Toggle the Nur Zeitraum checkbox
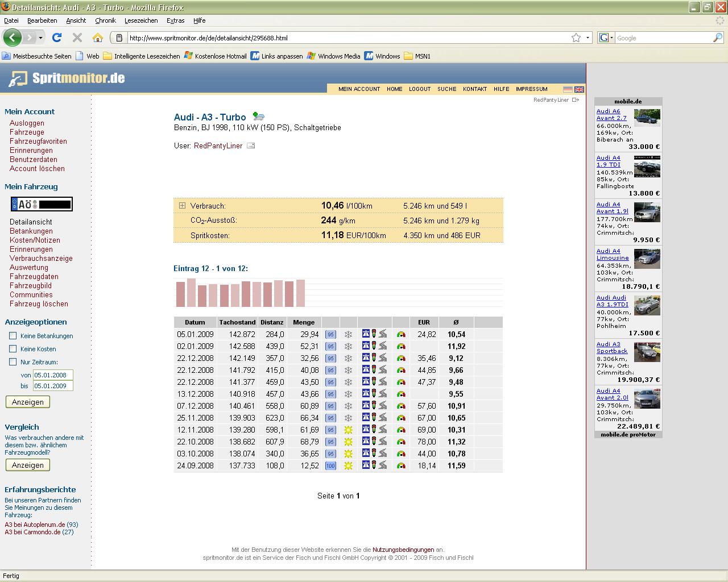The width and height of the screenshot is (728, 582). pos(13,361)
